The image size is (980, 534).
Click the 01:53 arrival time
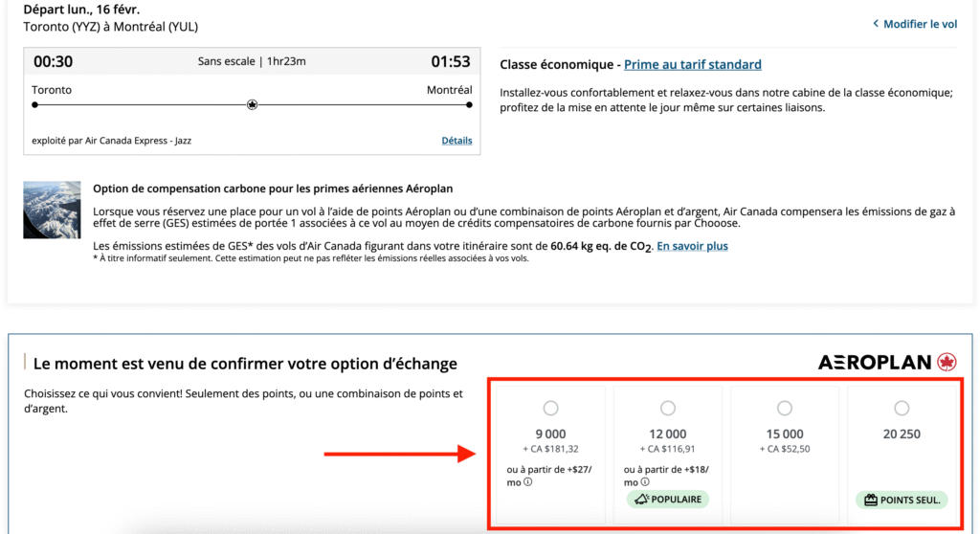coord(450,61)
